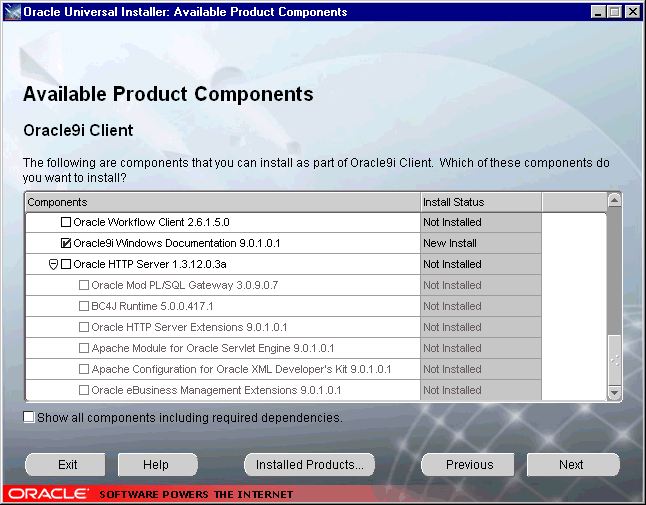Tick the Oracle HTTP Server 1.3.12.0.3a checkbox
646x505 pixels.
click(66, 264)
